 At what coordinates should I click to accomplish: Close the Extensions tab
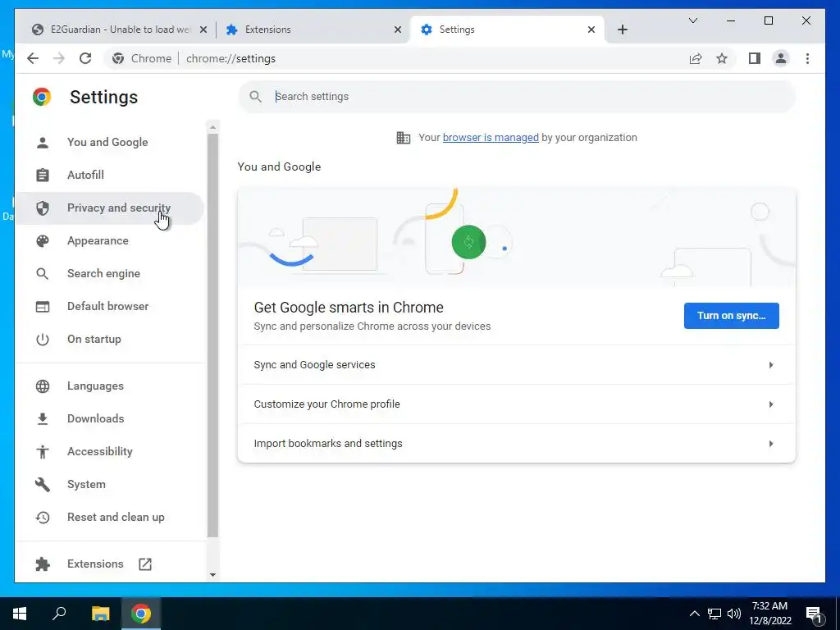pyautogui.click(x=398, y=30)
